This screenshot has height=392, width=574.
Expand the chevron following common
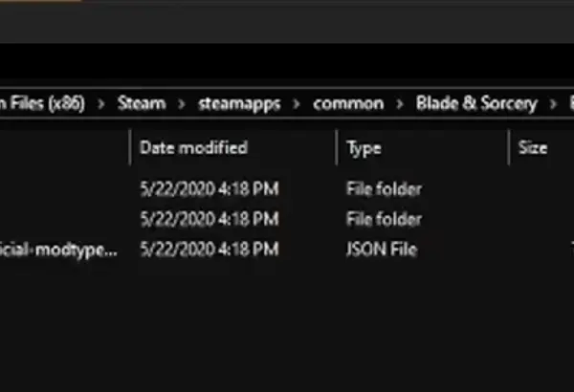[x=400, y=104]
